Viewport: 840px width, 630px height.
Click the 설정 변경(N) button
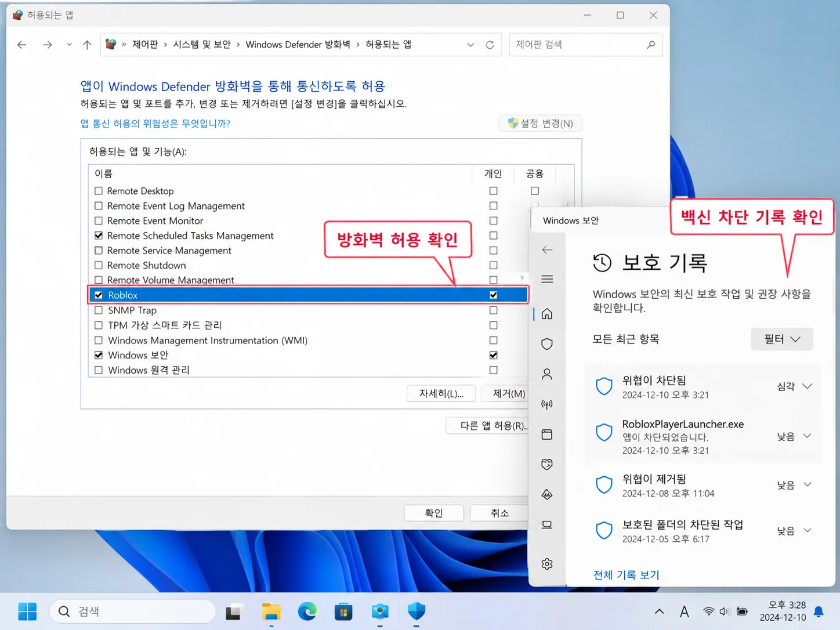[x=541, y=124]
